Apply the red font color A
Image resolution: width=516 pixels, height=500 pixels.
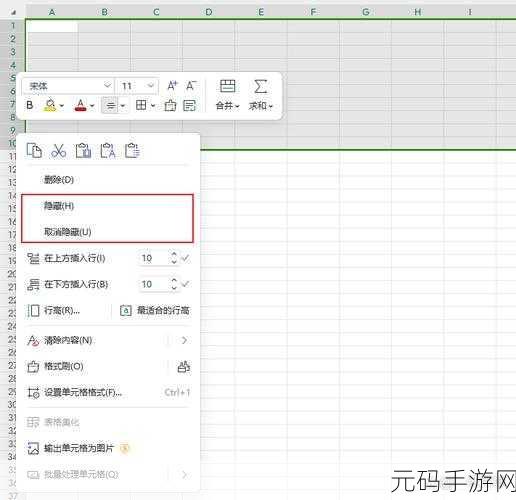[81, 105]
